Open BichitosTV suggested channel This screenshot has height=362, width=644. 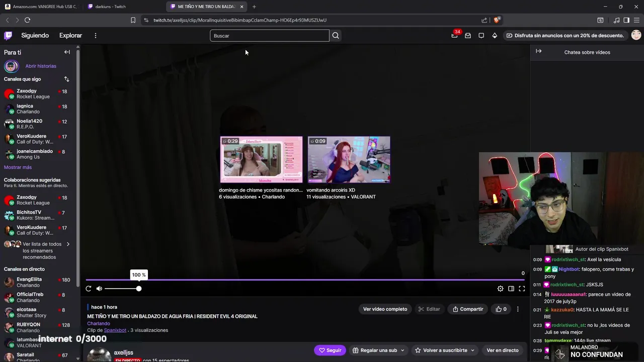tap(39, 215)
